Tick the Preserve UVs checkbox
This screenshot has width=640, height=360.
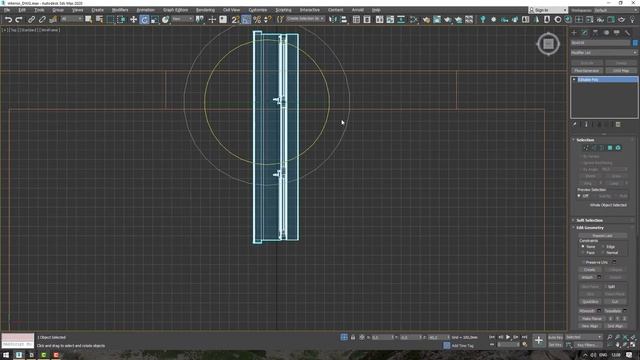point(583,262)
